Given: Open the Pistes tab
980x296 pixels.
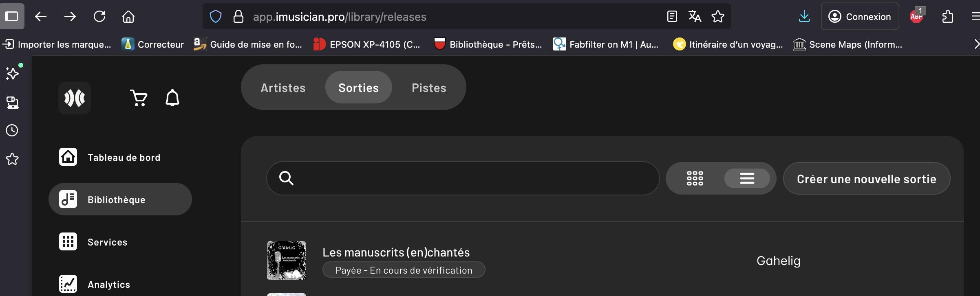Looking at the screenshot, I should coord(429,88).
